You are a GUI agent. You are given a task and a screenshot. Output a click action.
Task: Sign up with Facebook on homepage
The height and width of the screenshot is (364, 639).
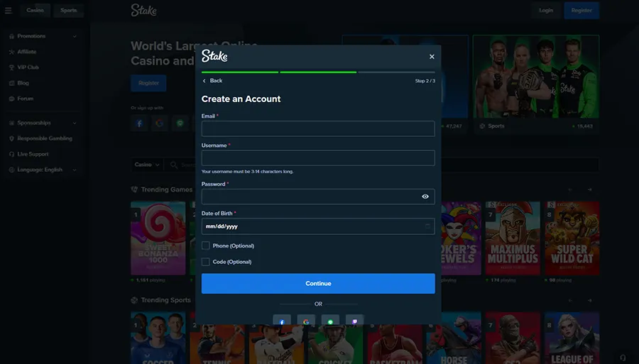139,123
